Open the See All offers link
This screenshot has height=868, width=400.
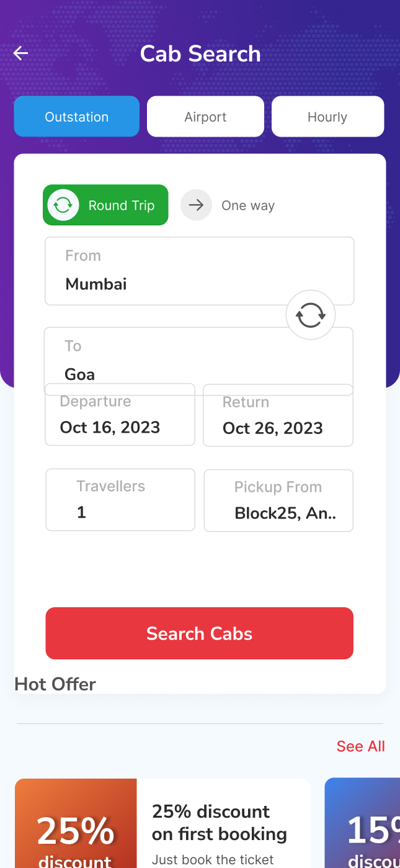(360, 746)
